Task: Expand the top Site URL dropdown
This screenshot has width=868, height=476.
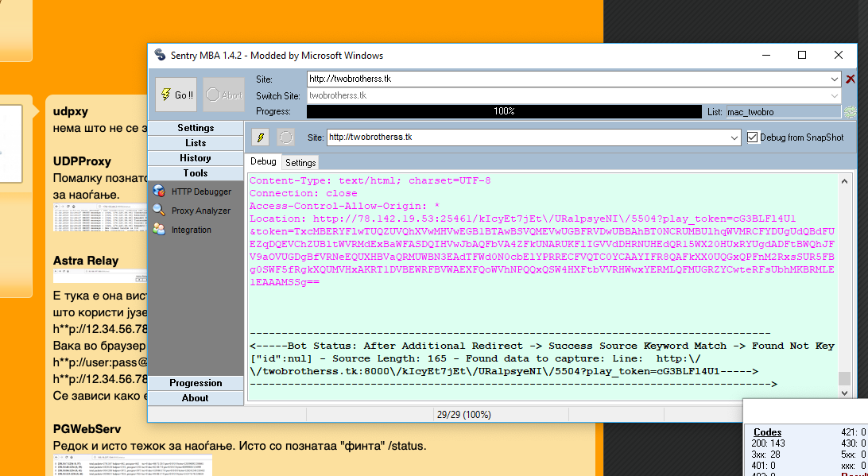Action: coord(834,79)
